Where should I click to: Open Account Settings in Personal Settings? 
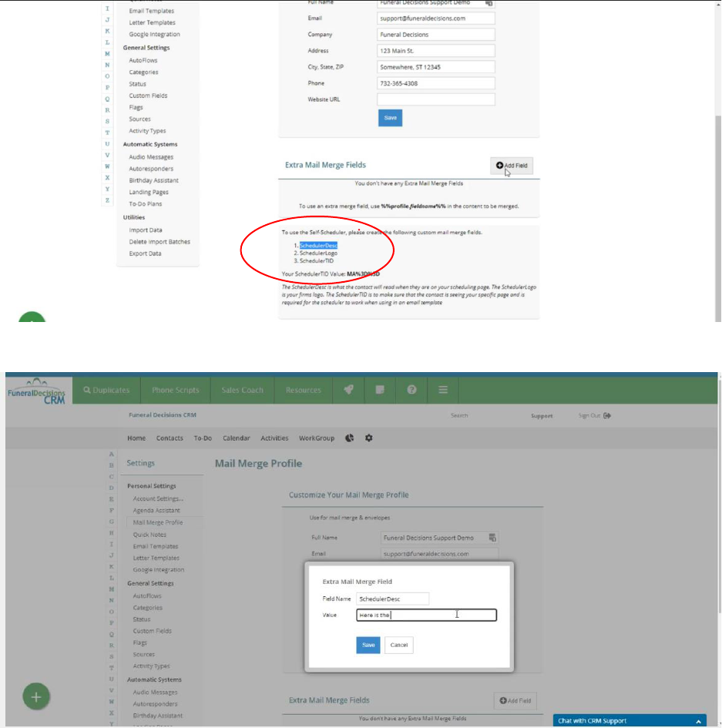tap(158, 498)
